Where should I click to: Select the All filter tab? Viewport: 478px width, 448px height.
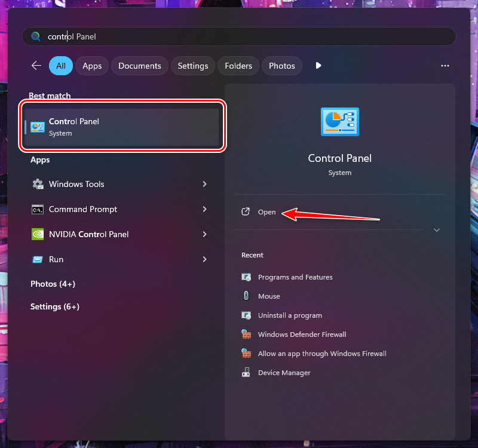61,66
